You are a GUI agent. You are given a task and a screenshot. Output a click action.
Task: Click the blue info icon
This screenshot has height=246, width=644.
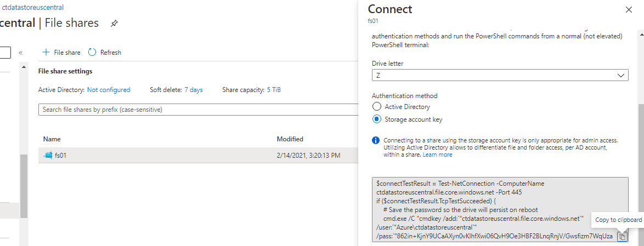pos(375,140)
